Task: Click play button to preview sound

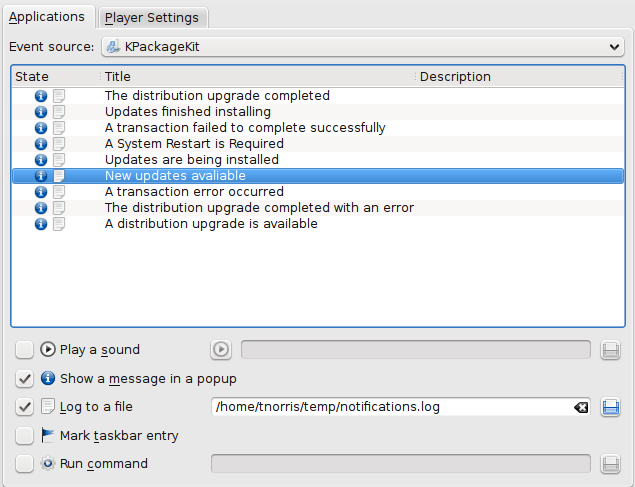Action: click(x=221, y=349)
